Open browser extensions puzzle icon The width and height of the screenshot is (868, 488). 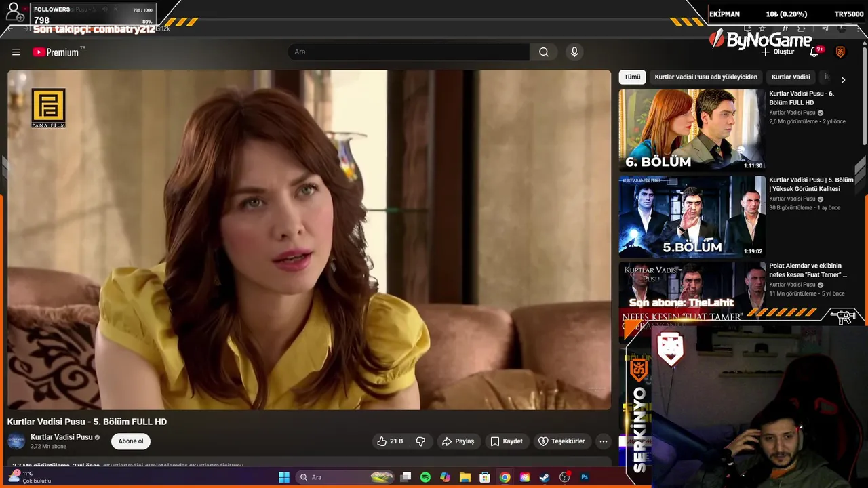(802, 29)
